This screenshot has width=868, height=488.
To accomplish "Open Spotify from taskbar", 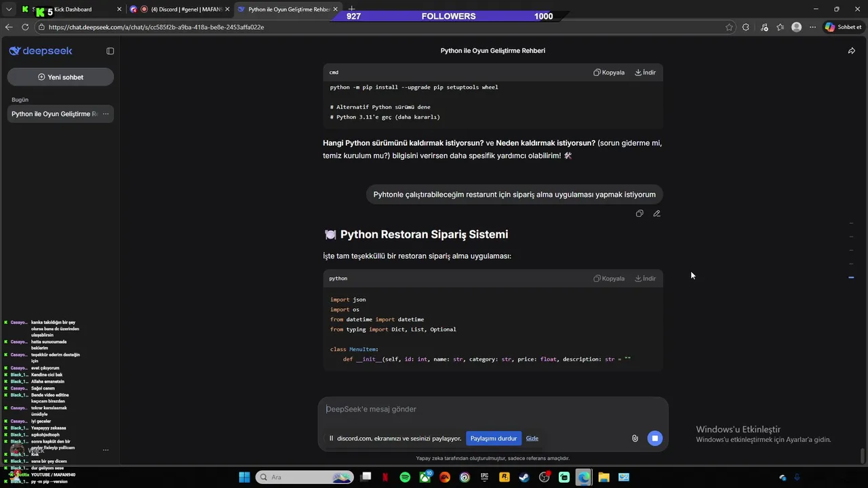I will click(405, 477).
